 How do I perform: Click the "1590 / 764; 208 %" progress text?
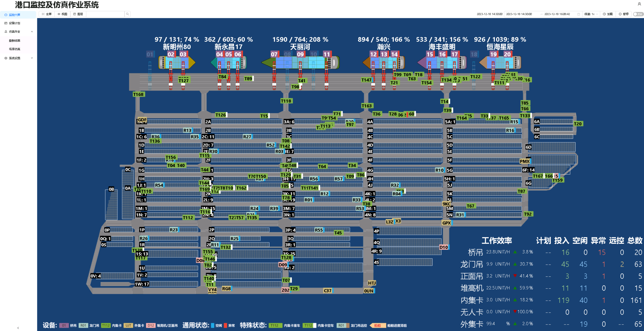click(x=300, y=40)
